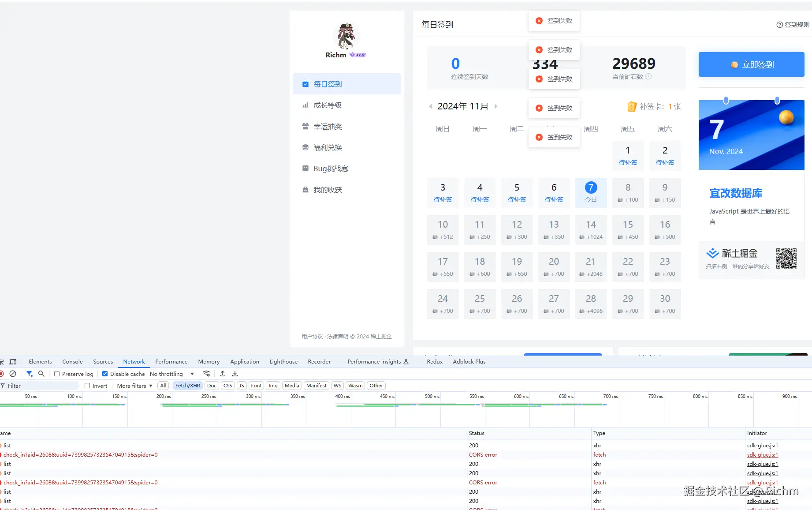The height and width of the screenshot is (510, 812).
Task: Open the No throttling dropdown
Action: pyautogui.click(x=172, y=374)
